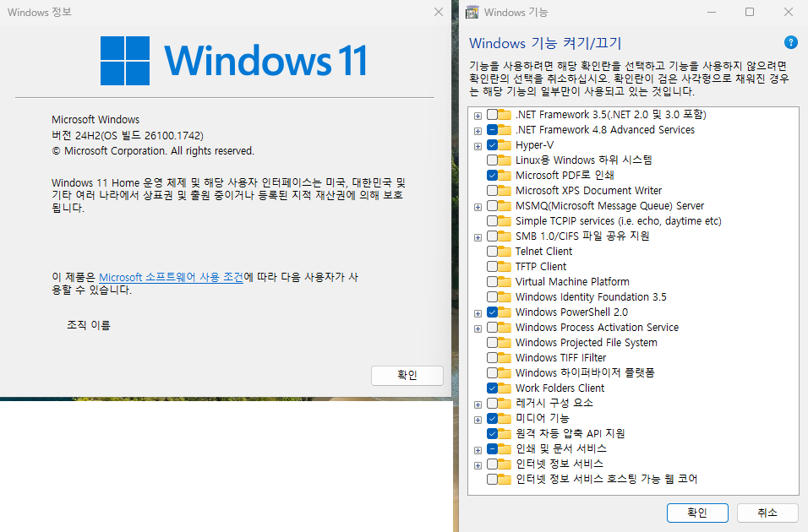Click 취소 button in Windows 기능

coord(767,513)
